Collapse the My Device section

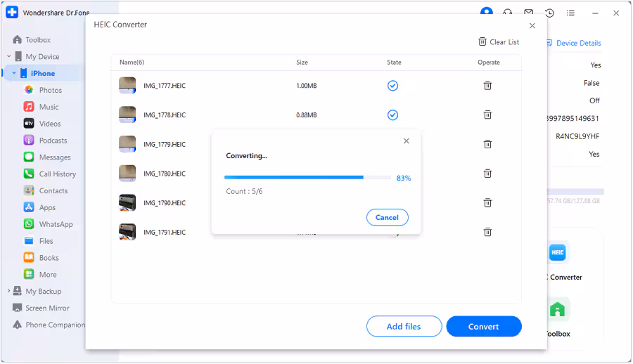coord(9,57)
